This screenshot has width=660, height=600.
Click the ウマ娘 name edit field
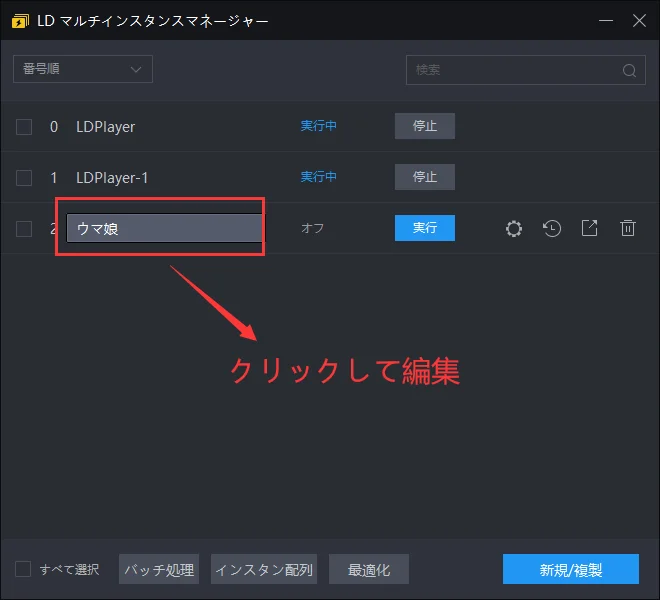164,228
